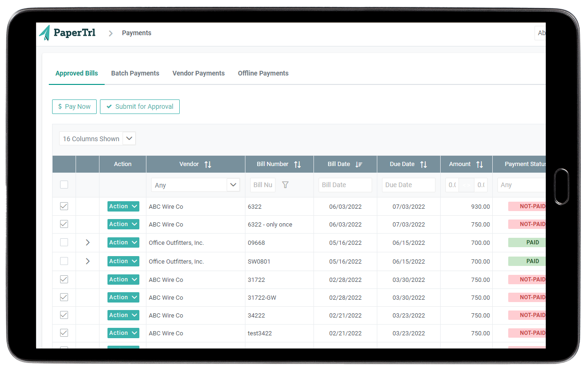Uncheck the row for bill 6322
The height and width of the screenshot is (371, 588).
64,206
